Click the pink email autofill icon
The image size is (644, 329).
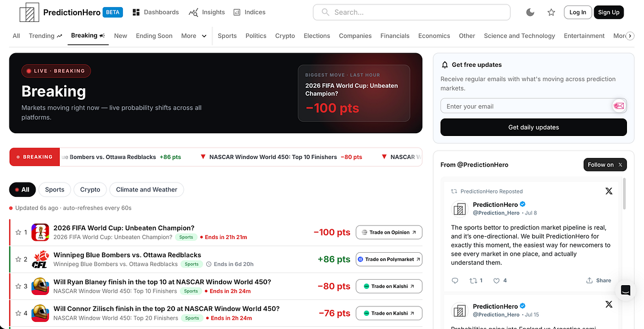(619, 106)
